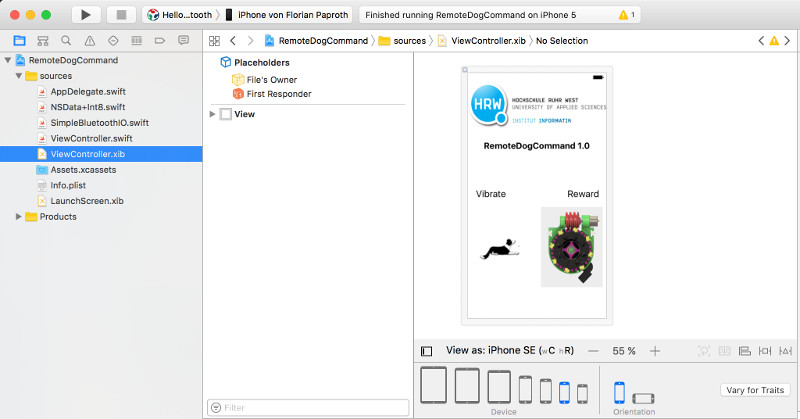Click the reward dispenser image
Image resolution: width=800 pixels, height=419 pixels.
click(x=571, y=247)
